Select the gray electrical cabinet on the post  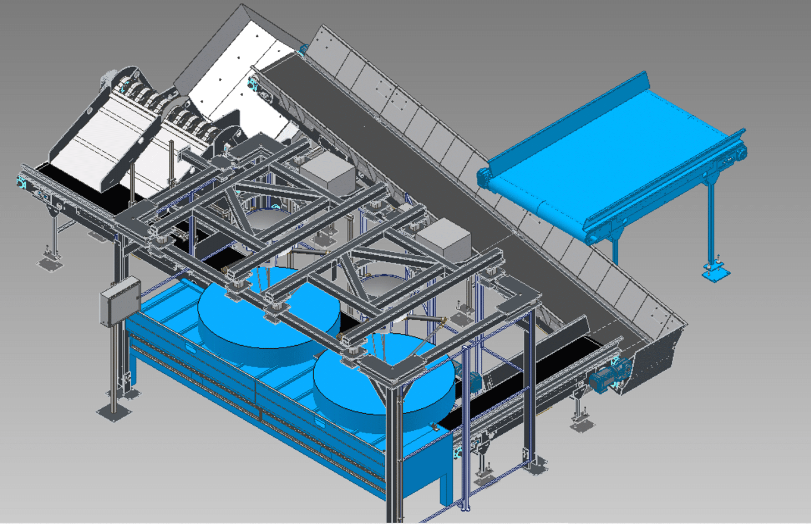pyautogui.click(x=120, y=301)
